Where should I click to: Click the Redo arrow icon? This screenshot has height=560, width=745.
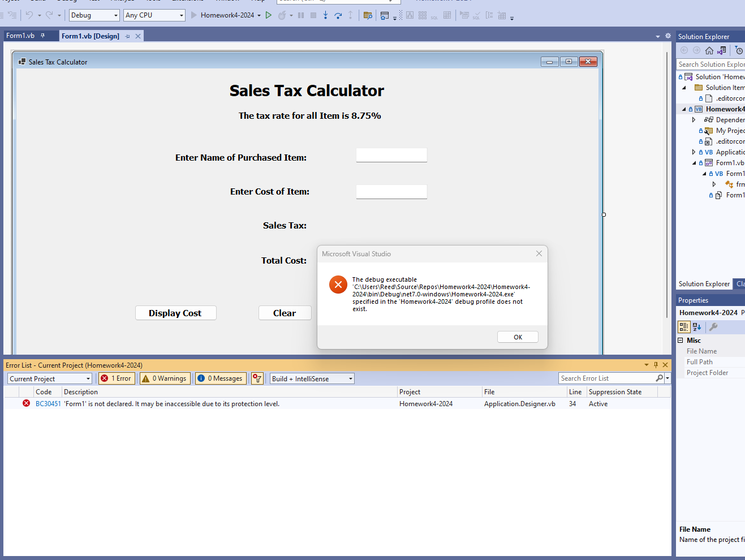point(49,15)
